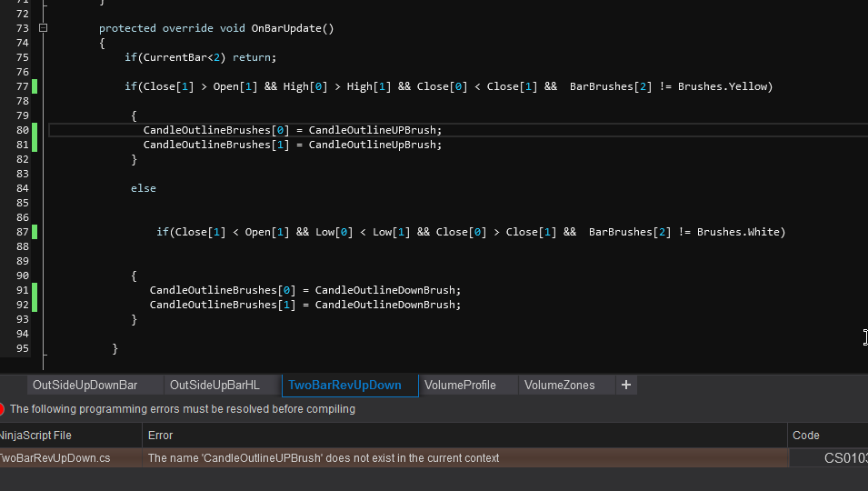Collapse the OnBarUpdate method block
The height and width of the screenshot is (491, 868).
pyautogui.click(x=43, y=28)
